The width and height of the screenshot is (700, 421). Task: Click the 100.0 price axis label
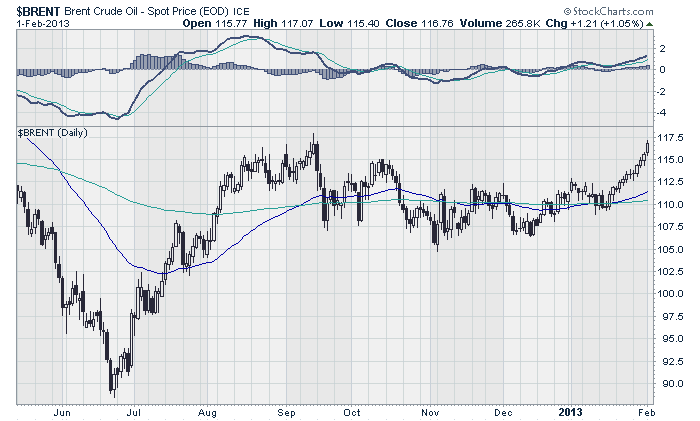671,294
